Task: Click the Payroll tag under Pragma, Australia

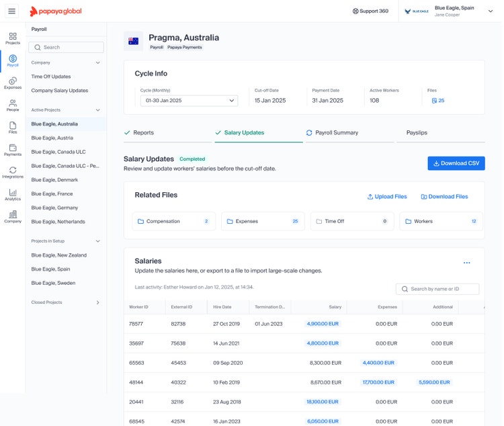Action: pyautogui.click(x=157, y=47)
